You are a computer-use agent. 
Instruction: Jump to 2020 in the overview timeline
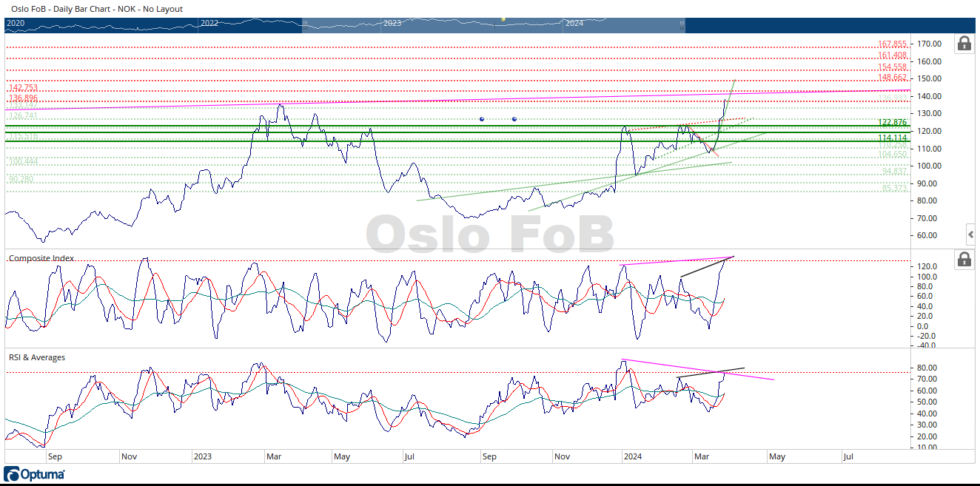pos(16,24)
